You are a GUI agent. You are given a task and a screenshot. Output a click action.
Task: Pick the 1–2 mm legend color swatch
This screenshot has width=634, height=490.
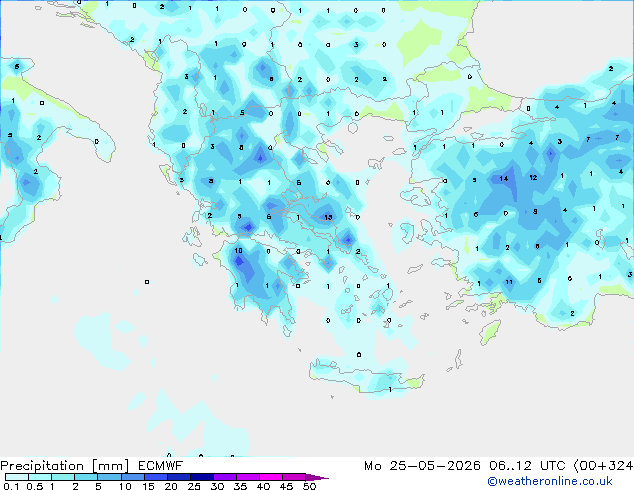coord(63,477)
